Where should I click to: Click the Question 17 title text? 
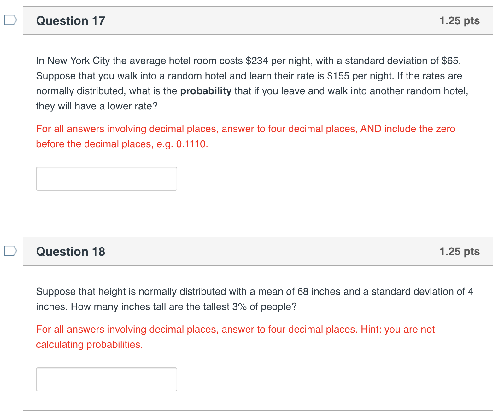(x=71, y=20)
